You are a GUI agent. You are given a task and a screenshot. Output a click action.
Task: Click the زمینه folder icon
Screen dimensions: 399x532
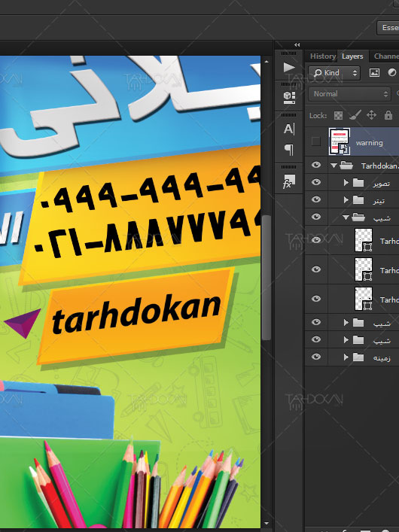pos(358,357)
